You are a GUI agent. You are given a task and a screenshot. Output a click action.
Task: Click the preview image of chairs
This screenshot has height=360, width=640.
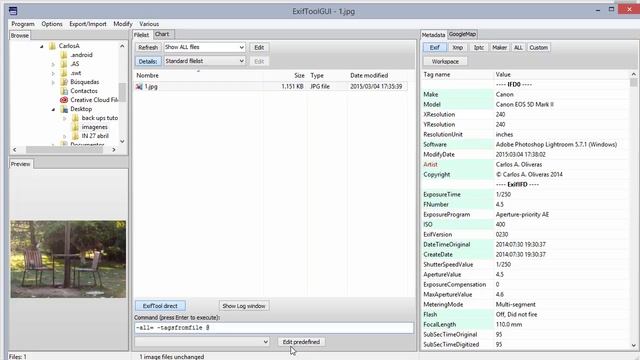click(x=68, y=259)
